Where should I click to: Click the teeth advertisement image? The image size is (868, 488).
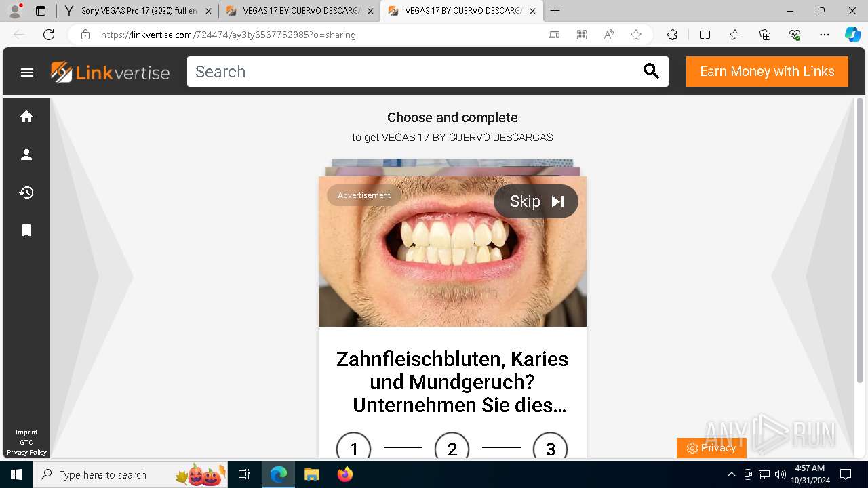[x=452, y=251]
